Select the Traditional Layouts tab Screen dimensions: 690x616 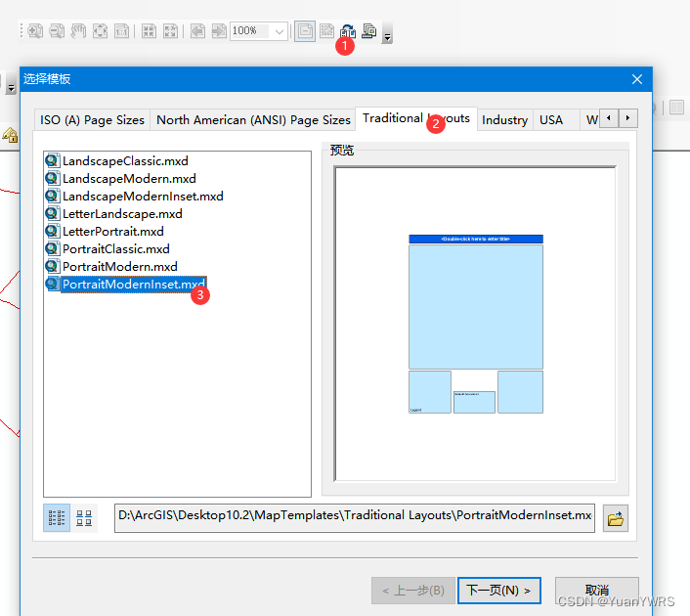coord(416,118)
